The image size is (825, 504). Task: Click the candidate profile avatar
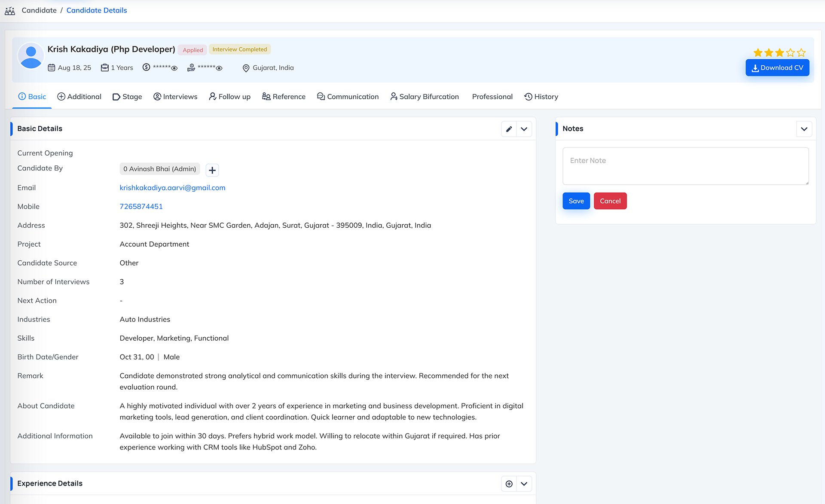31,56
